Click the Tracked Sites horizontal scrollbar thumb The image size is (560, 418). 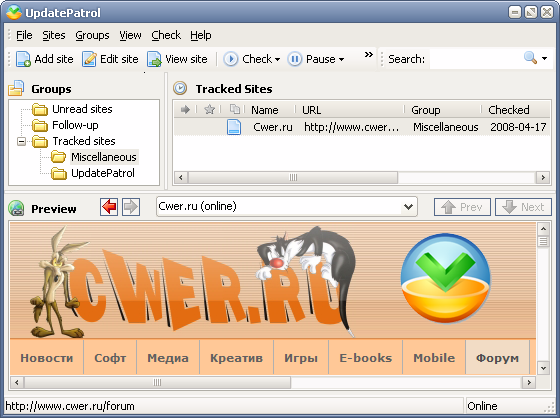(293, 177)
